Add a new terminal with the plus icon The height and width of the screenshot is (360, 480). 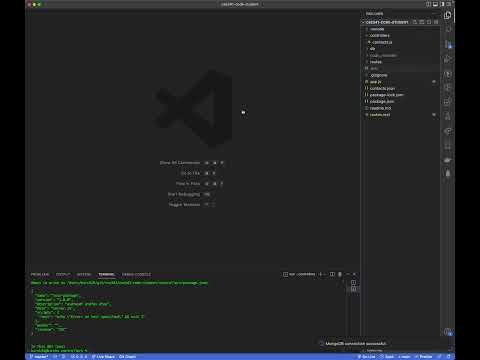click(x=320, y=274)
